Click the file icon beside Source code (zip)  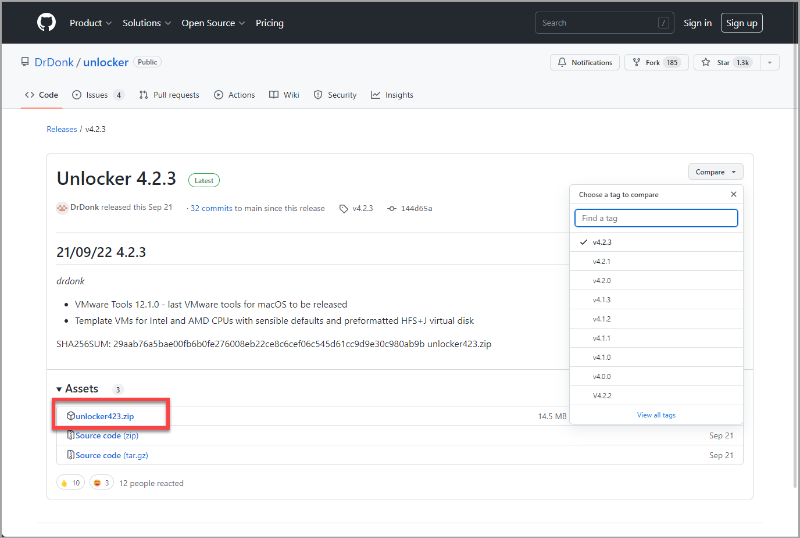71,435
